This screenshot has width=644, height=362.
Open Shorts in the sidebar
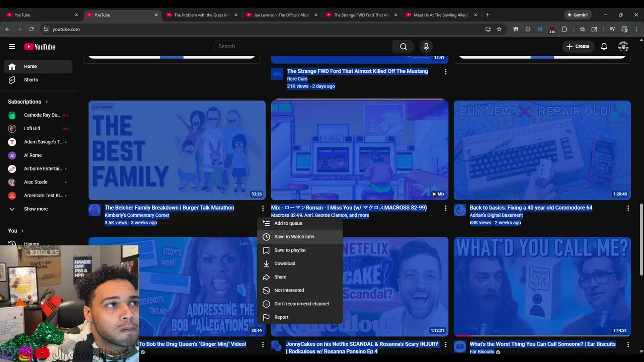click(x=38, y=80)
